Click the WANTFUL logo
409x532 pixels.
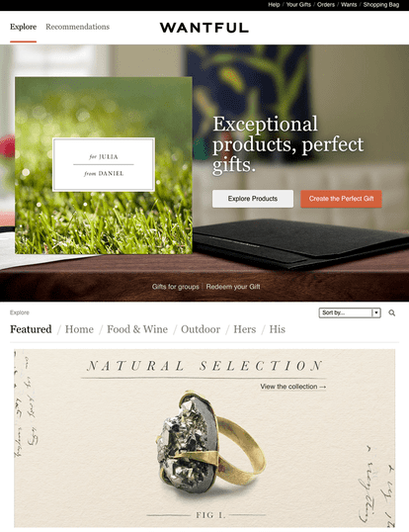tap(204, 28)
